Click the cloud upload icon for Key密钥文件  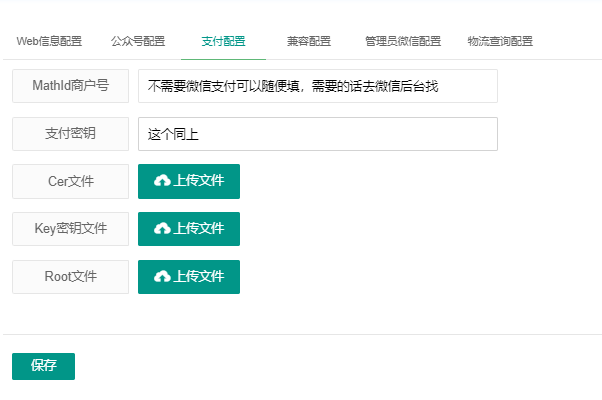tap(162, 229)
